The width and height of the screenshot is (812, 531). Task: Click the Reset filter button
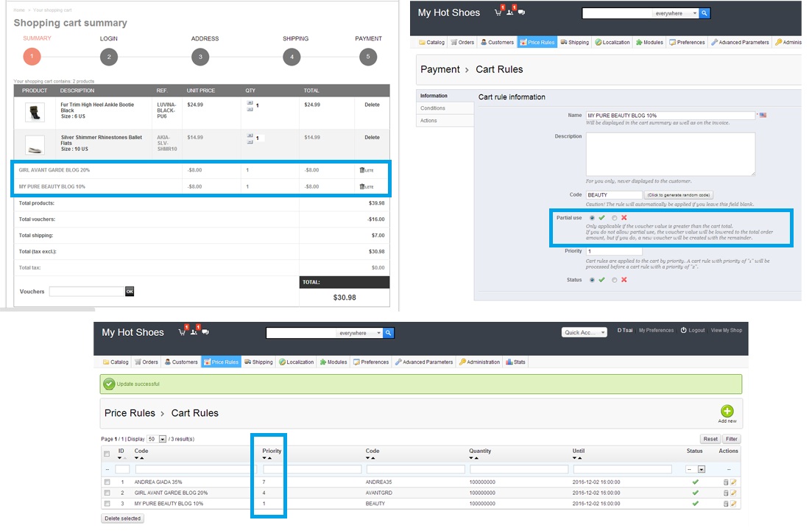pos(710,439)
